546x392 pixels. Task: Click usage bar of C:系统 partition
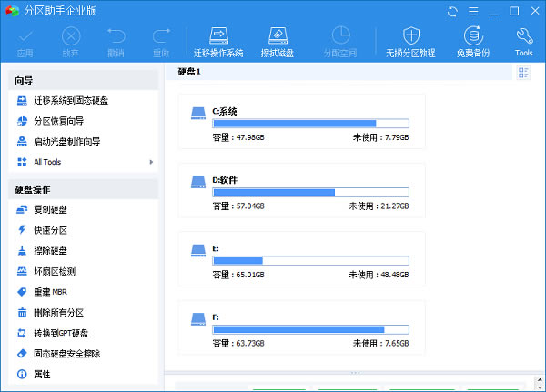[309, 123]
